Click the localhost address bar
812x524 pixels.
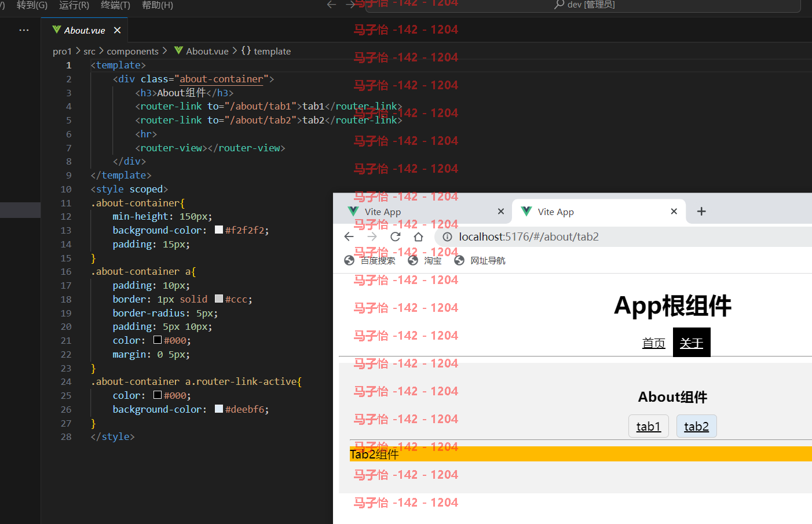[624, 236]
